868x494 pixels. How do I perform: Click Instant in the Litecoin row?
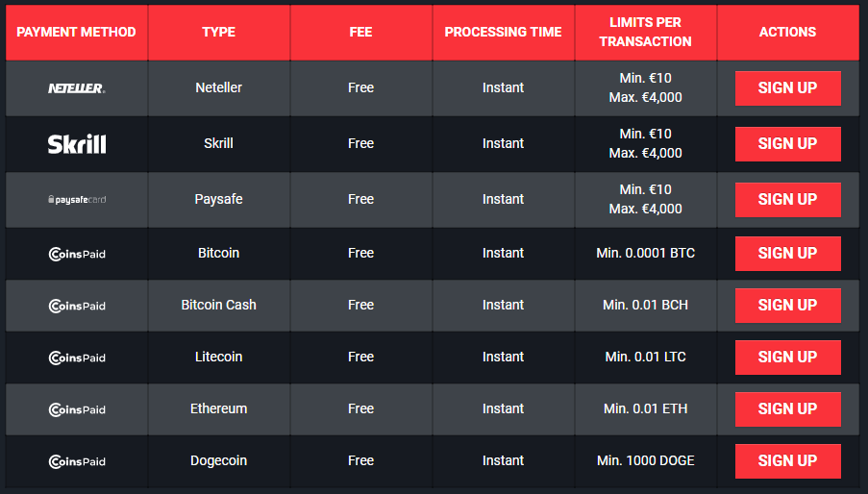pos(503,358)
